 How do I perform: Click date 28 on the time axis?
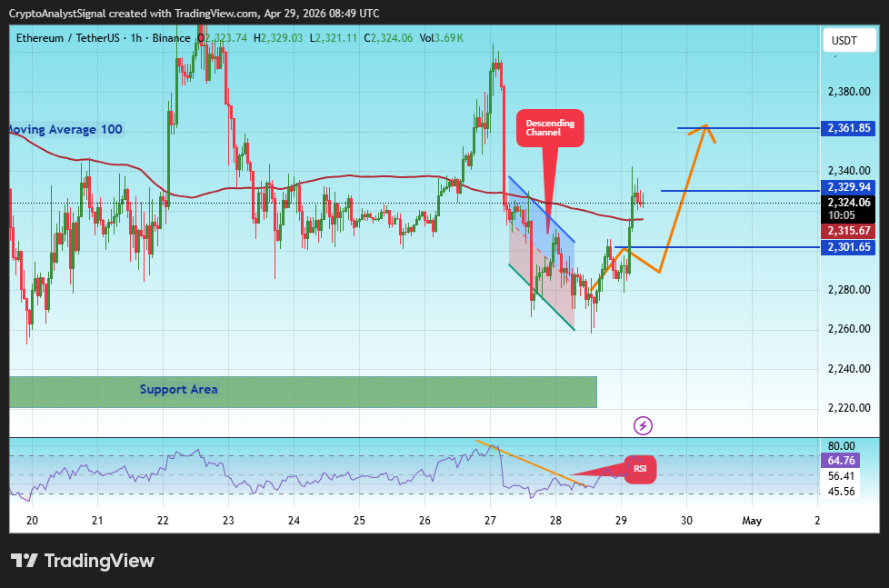point(555,521)
